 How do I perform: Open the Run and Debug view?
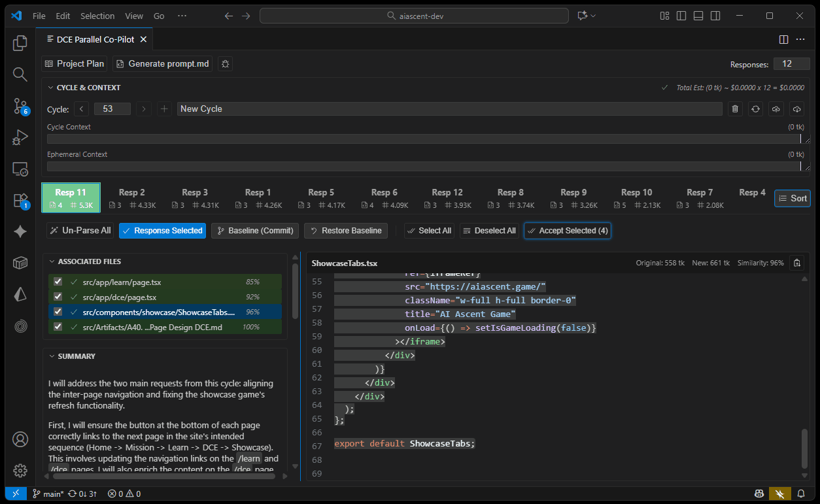[x=20, y=137]
